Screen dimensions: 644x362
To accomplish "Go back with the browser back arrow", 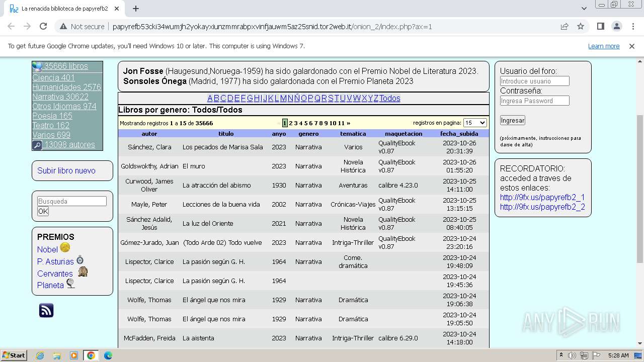I will pyautogui.click(x=11, y=26).
